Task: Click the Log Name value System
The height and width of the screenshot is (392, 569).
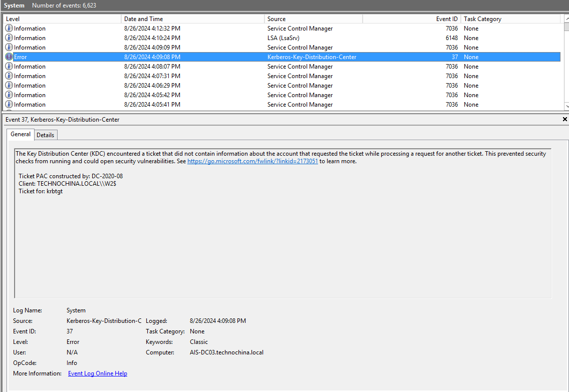Action: tap(76, 310)
